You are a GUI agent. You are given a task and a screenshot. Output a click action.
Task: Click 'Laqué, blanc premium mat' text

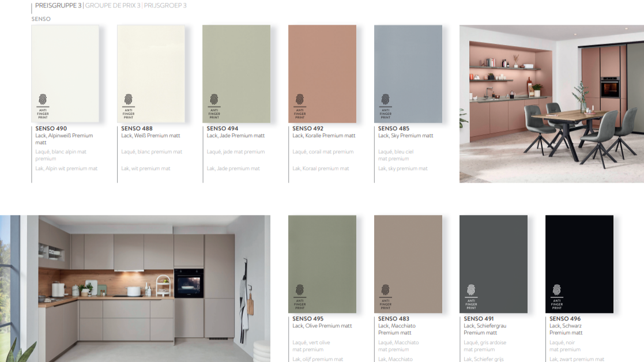point(152,152)
